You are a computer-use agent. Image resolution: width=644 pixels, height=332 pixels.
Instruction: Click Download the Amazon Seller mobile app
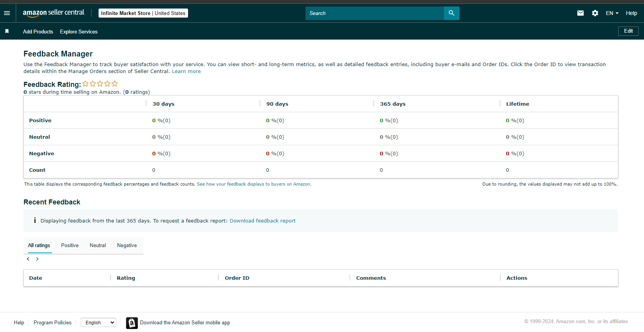185,323
